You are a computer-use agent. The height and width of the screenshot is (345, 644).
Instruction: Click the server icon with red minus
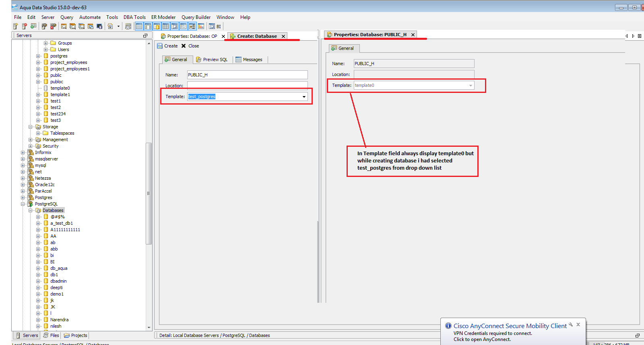24,26
